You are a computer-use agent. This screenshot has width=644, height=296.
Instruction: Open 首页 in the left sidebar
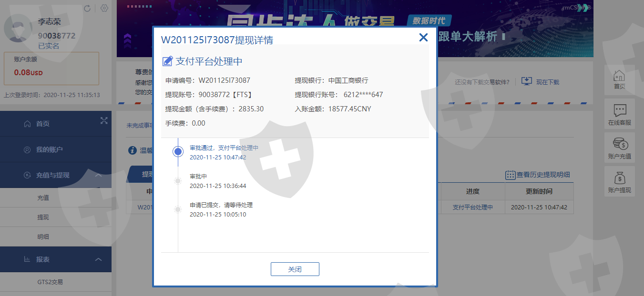56,124
